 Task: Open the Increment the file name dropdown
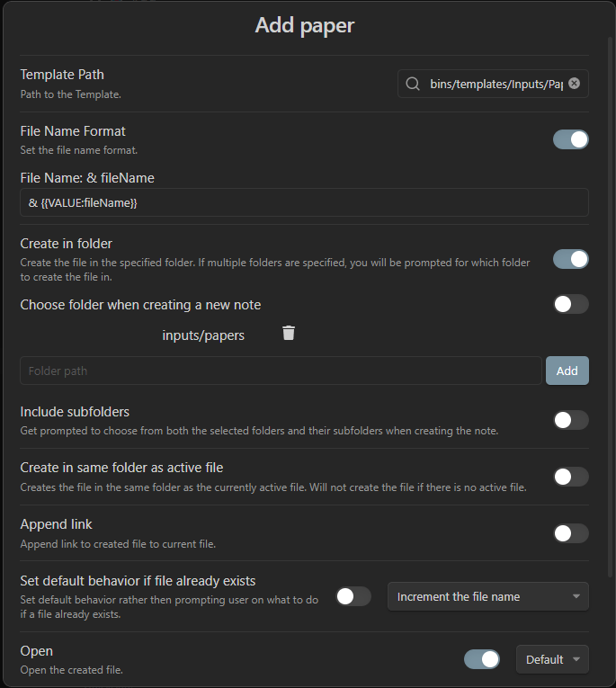tap(488, 596)
